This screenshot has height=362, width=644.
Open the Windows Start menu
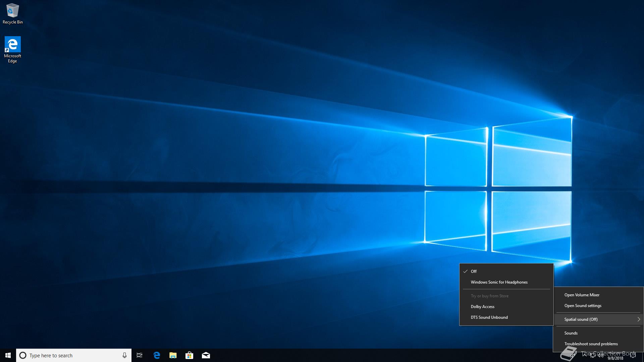pos(8,355)
